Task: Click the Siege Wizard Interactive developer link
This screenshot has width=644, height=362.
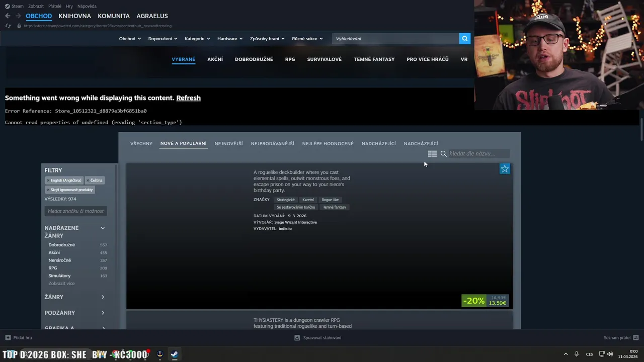Action: pyautogui.click(x=295, y=222)
